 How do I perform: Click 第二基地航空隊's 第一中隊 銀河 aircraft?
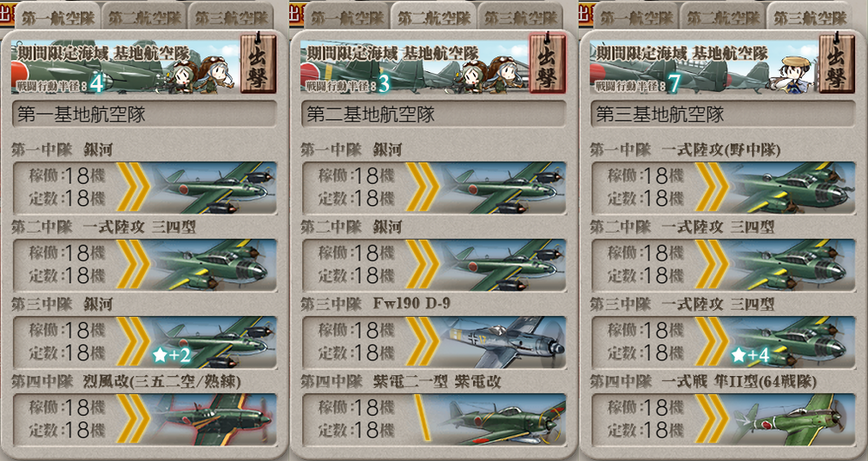coord(434,188)
